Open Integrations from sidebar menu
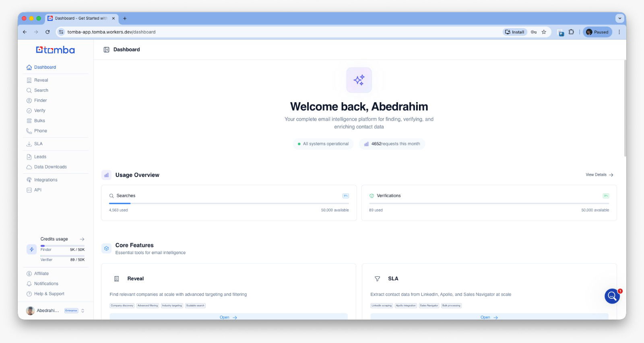Viewport: 644px width, 343px height. pyautogui.click(x=45, y=180)
